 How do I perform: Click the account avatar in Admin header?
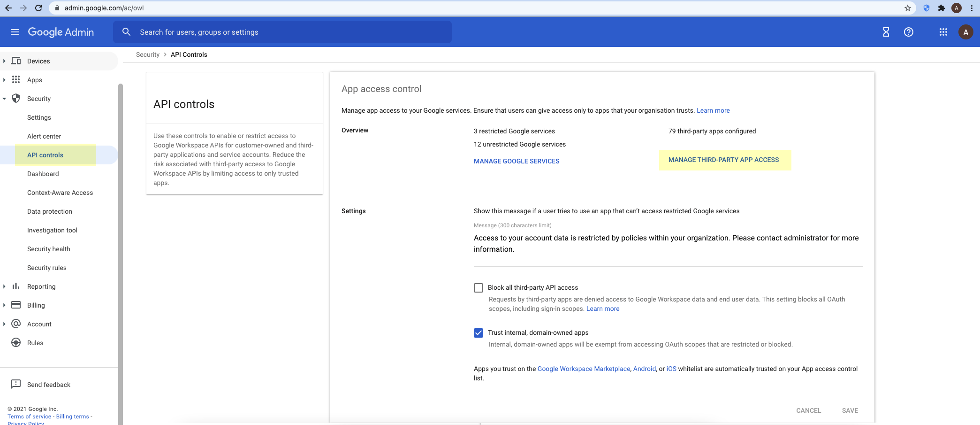pos(965,32)
